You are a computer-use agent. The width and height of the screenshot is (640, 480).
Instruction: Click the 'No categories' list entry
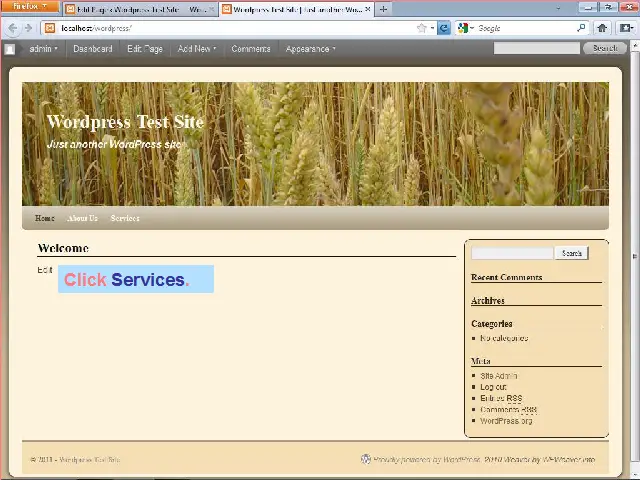click(x=504, y=338)
